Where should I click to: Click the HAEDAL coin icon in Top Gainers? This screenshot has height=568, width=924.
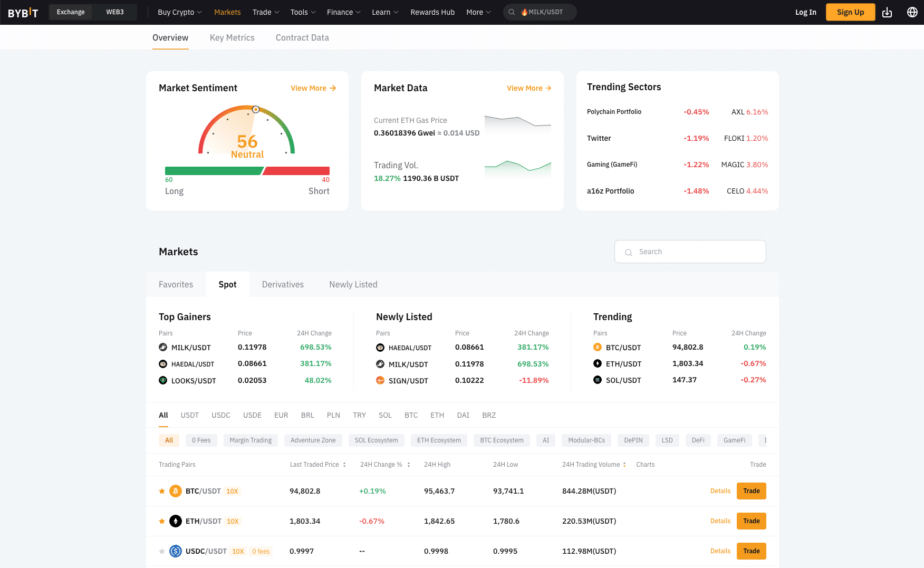coord(163,364)
